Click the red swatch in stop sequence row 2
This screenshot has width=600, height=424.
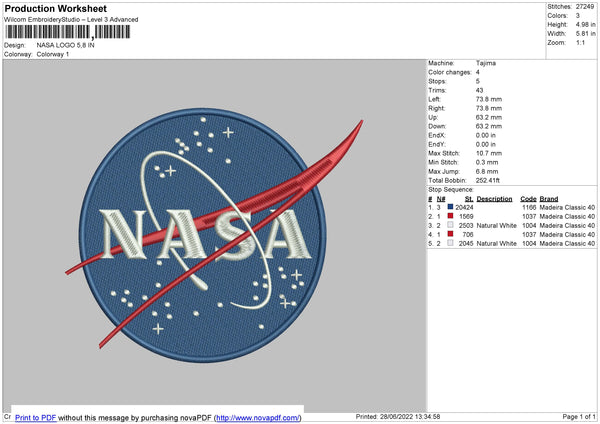[x=450, y=216]
